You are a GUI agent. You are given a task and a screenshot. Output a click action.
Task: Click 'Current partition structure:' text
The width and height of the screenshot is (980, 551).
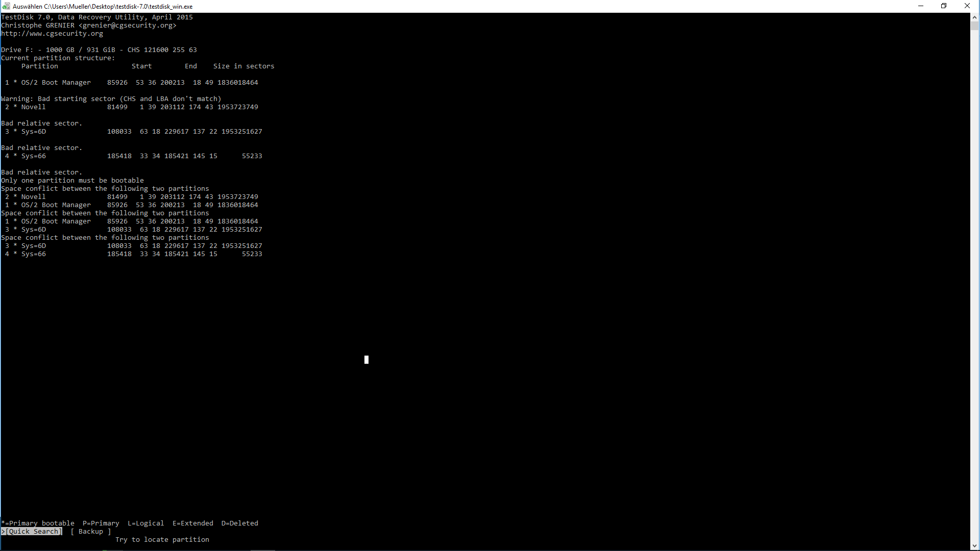(x=58, y=58)
